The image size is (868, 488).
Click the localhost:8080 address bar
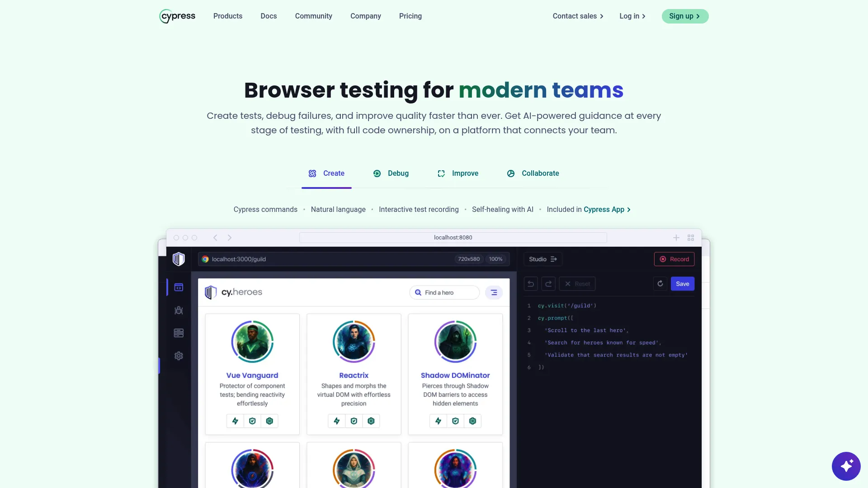point(453,238)
